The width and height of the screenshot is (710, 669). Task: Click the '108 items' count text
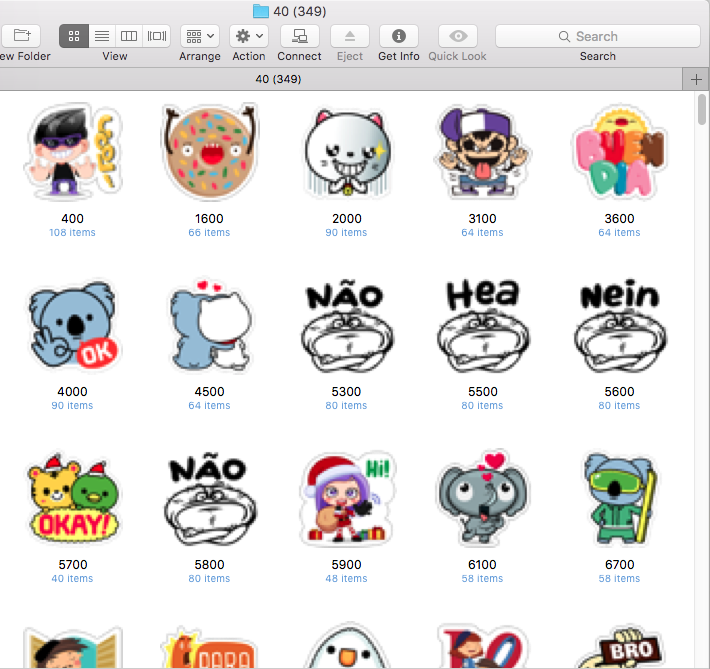point(72,233)
